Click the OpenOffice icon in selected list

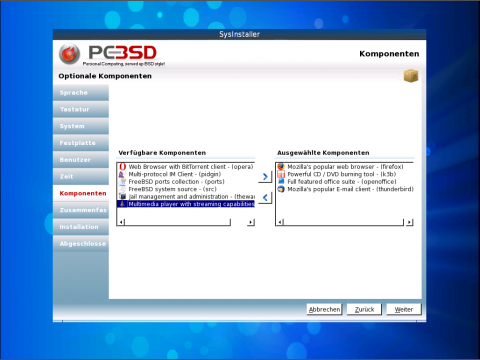pos(281,182)
